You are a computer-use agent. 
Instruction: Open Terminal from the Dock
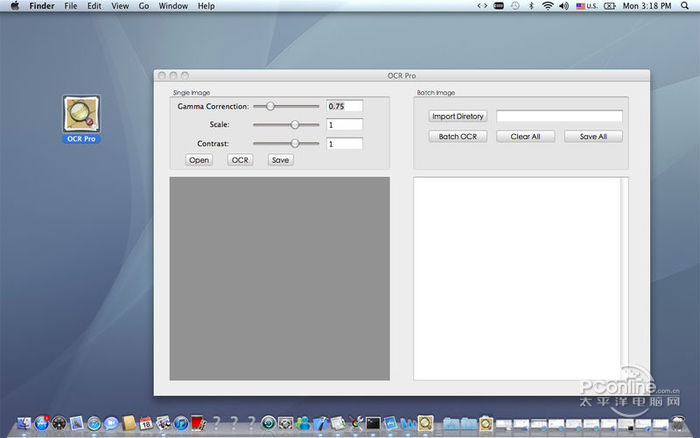pos(373,424)
